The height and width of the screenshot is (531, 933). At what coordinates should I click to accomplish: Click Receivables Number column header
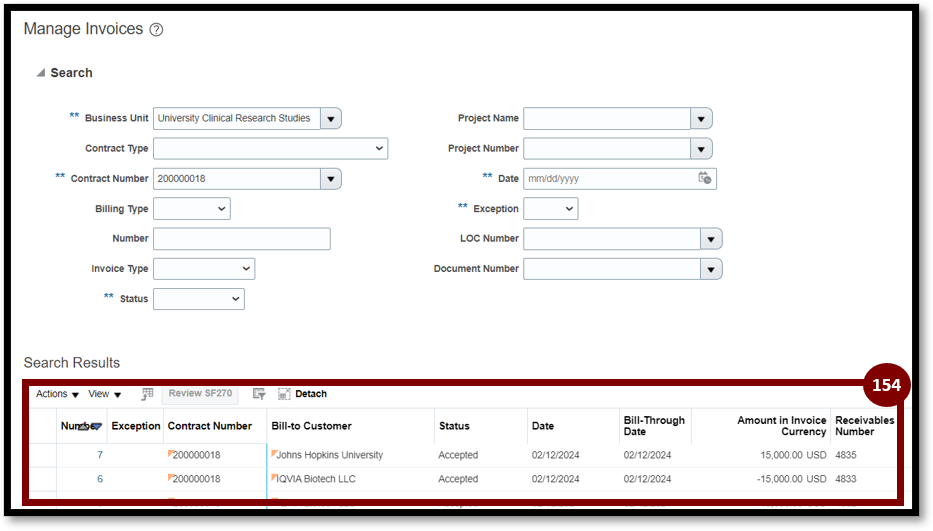[865, 426]
